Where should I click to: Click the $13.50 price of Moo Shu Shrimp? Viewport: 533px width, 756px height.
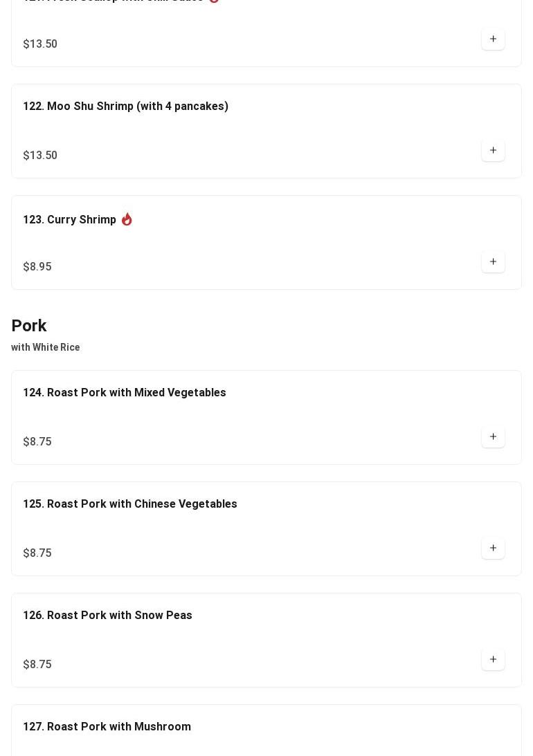point(40,156)
